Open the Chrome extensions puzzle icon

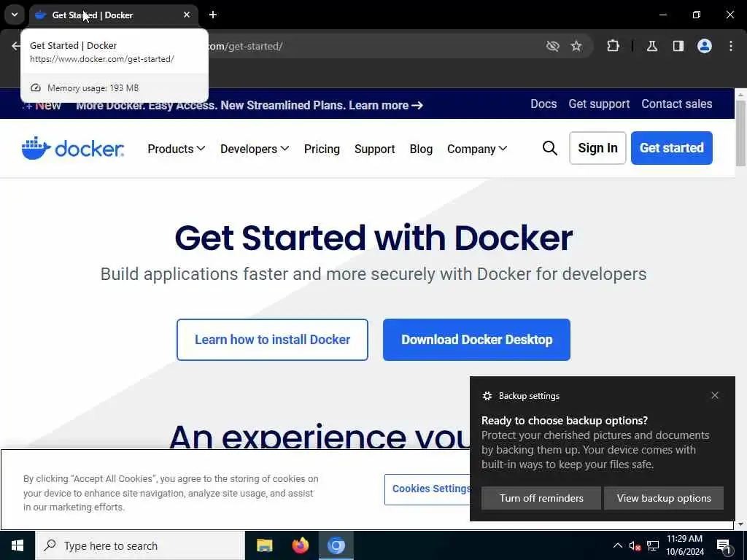(x=613, y=46)
